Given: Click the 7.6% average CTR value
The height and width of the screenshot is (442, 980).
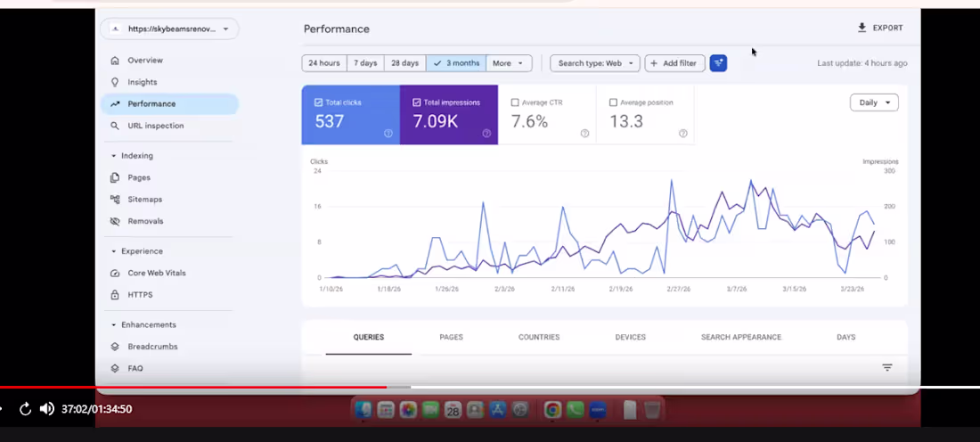Looking at the screenshot, I should 529,121.
